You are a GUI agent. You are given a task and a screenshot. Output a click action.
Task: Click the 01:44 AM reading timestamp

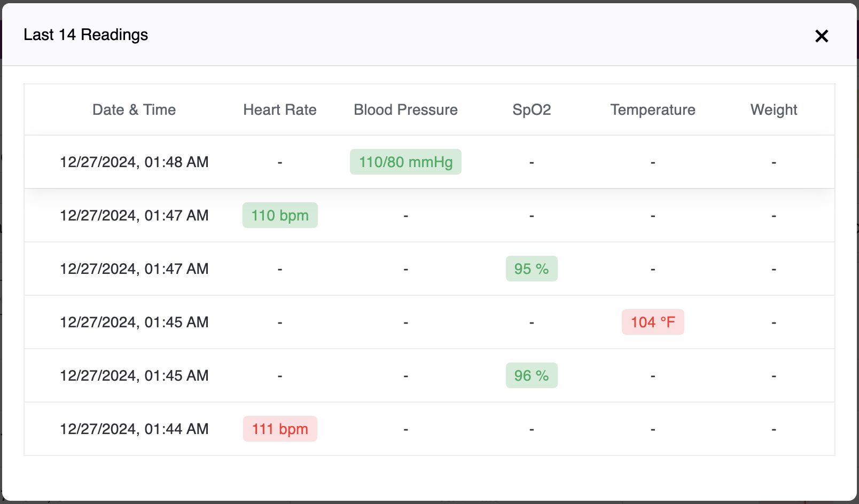134,429
